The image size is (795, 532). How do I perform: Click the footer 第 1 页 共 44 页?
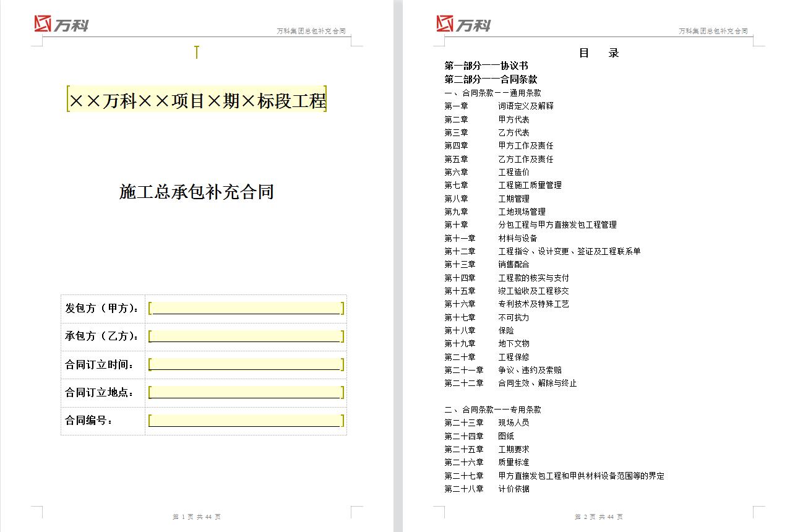click(x=197, y=517)
